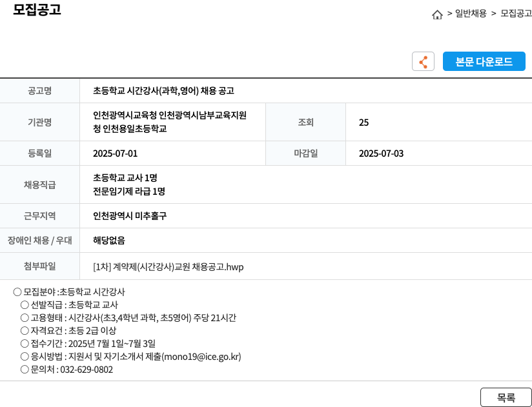Select organization name 인천용일초등학교 text
The height and width of the screenshot is (407, 532).
click(136, 129)
